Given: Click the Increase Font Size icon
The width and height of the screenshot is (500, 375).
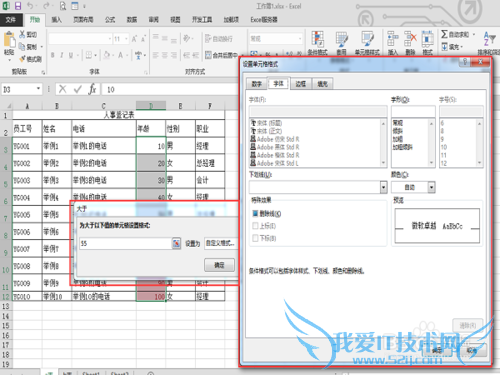Looking at the screenshot, I should coord(134,39).
